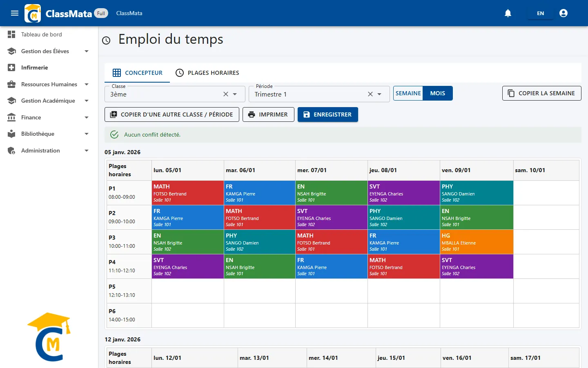The width and height of the screenshot is (588, 368).
Task: Save timetable with ENREGISTRER
Action: pos(327,114)
